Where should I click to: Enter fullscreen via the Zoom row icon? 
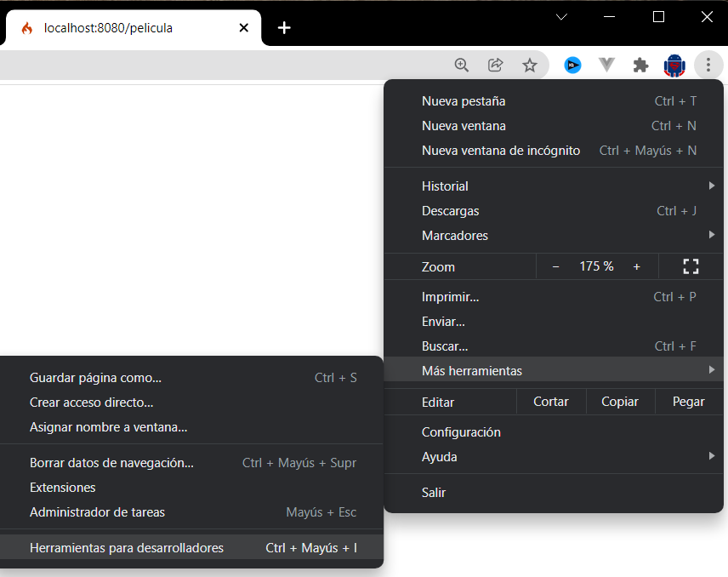691,266
